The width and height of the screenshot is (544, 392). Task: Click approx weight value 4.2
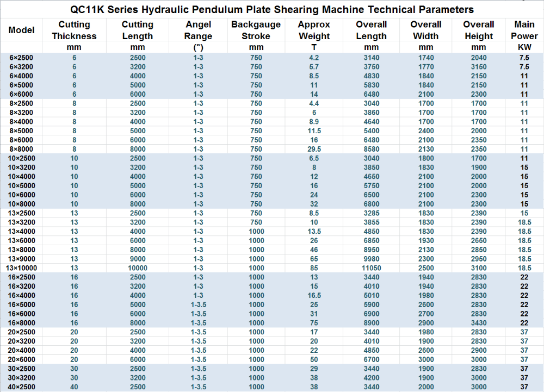coord(314,58)
